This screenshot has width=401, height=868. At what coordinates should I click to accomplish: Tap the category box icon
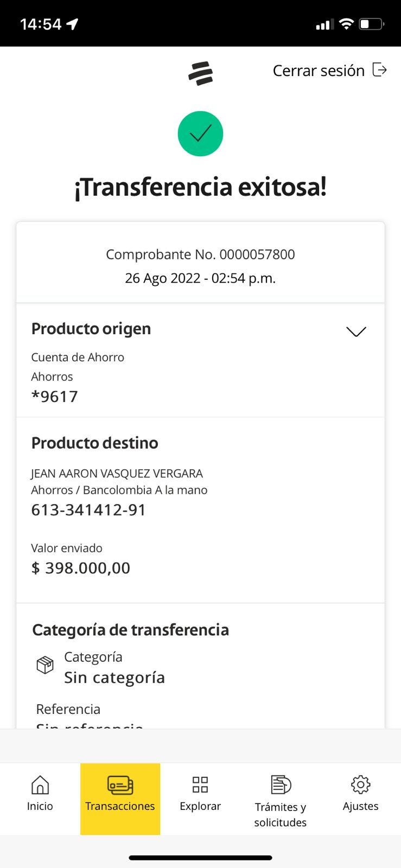[45, 665]
